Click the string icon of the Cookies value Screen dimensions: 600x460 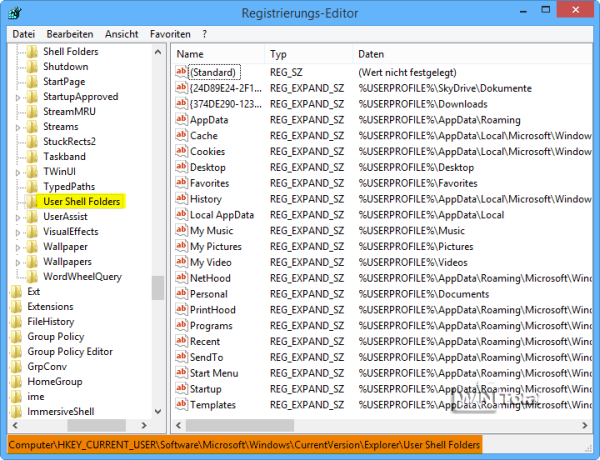coord(181,151)
